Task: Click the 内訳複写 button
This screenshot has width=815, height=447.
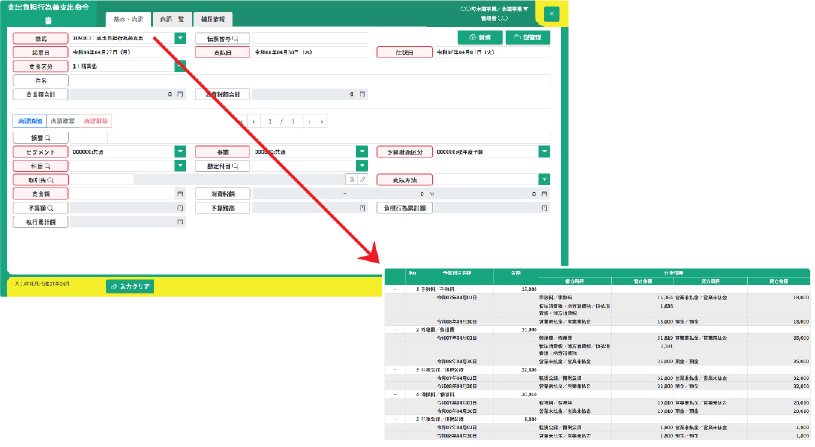Action: (62, 121)
